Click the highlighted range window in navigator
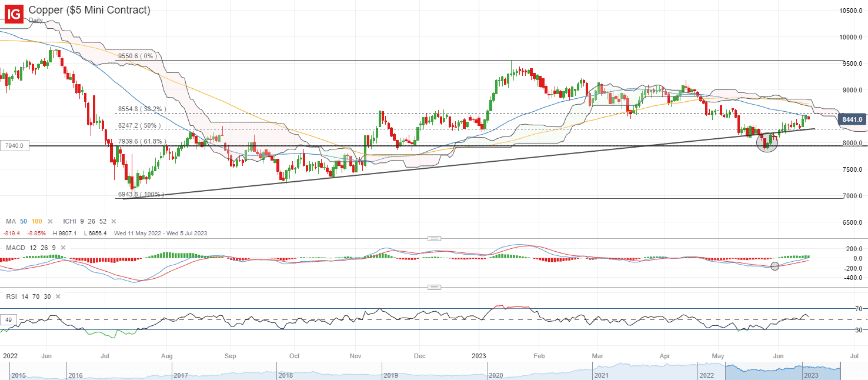868x380 pixels. [x=783, y=371]
